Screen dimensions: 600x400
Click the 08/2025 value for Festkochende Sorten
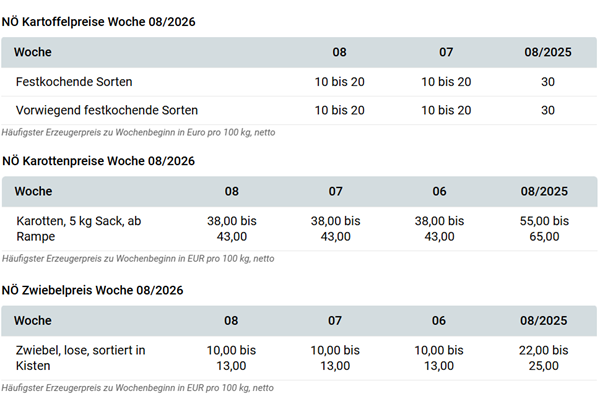547,81
